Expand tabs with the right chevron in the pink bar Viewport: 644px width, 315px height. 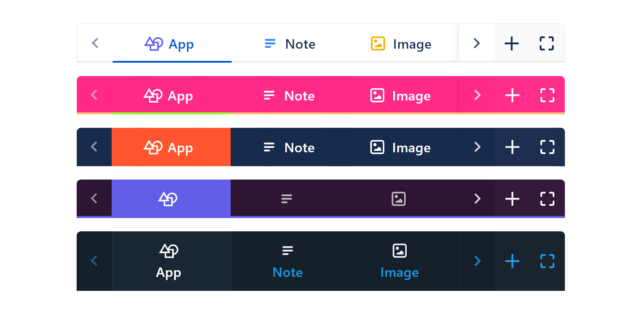477,95
